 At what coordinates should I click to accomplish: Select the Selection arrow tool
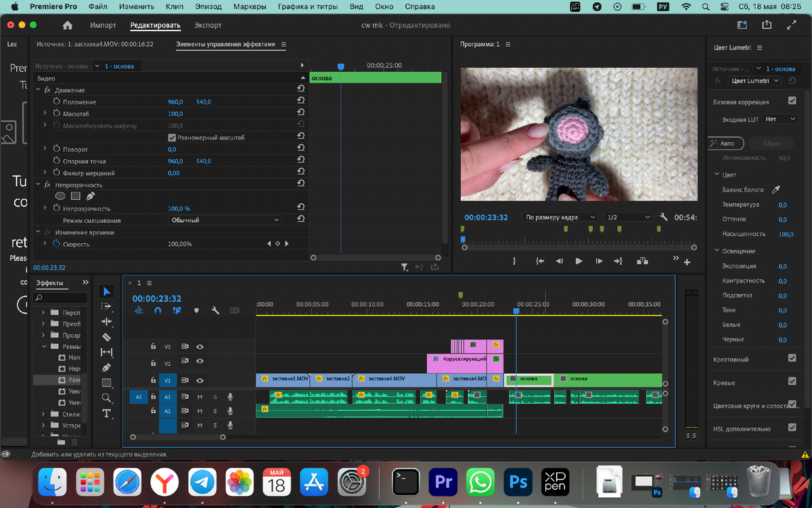(x=106, y=291)
